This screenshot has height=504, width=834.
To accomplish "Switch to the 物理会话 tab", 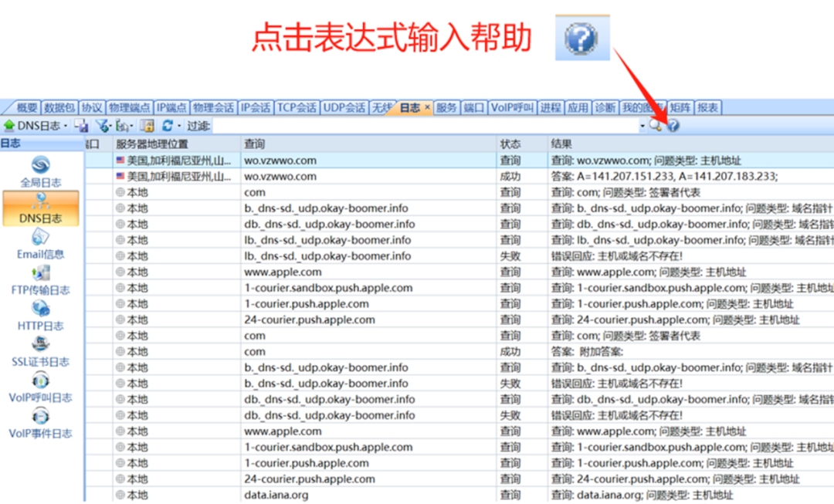I will click(x=213, y=107).
